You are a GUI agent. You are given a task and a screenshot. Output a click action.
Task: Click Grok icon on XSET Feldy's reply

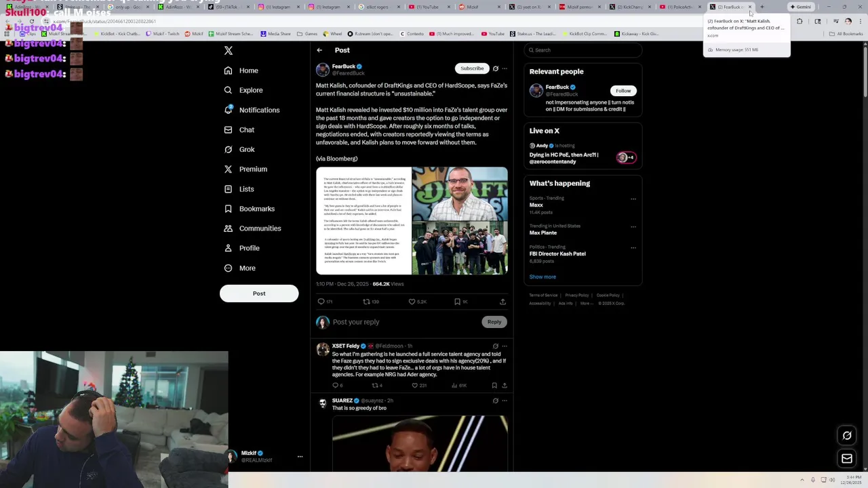[496, 346]
